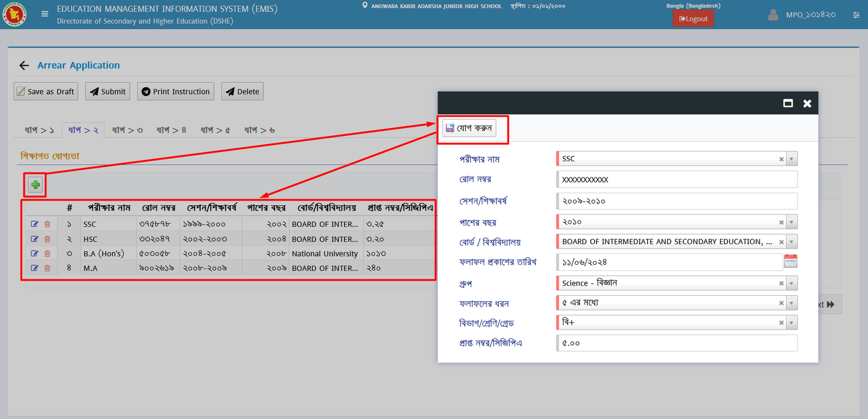Expand the পাশের বছর dropdown arrow
This screenshot has height=419, width=868.
pyautogui.click(x=792, y=222)
